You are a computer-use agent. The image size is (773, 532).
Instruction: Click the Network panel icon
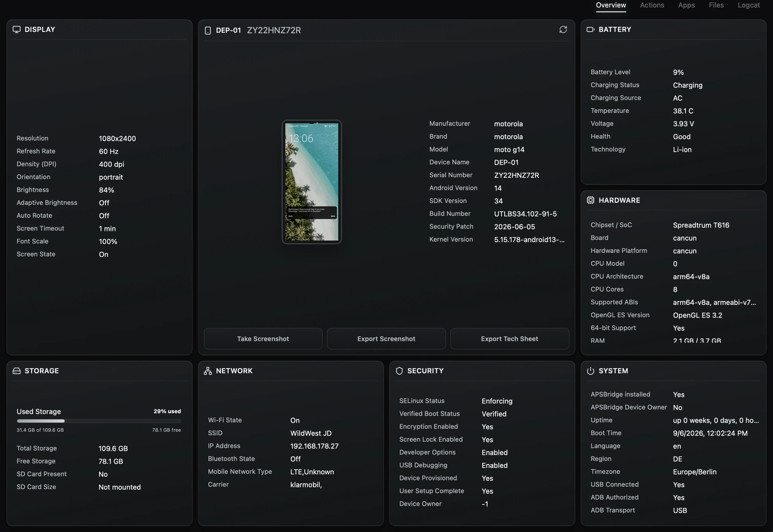click(208, 371)
